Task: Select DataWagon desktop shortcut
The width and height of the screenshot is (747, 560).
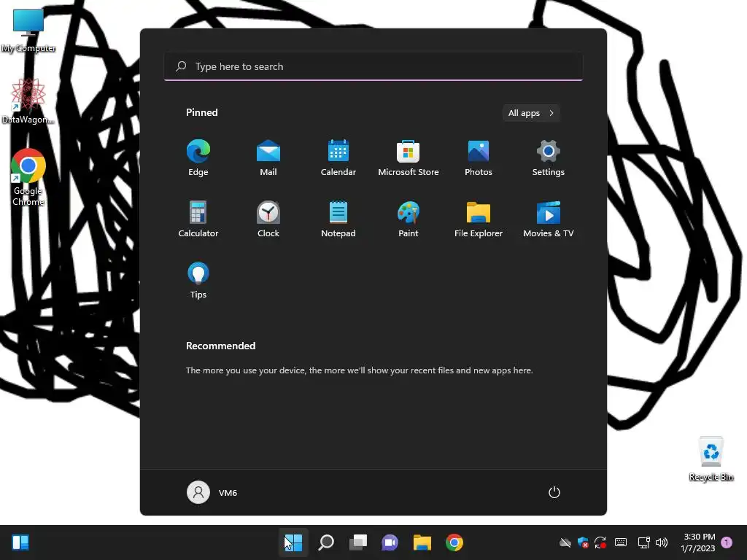Action: (28, 101)
